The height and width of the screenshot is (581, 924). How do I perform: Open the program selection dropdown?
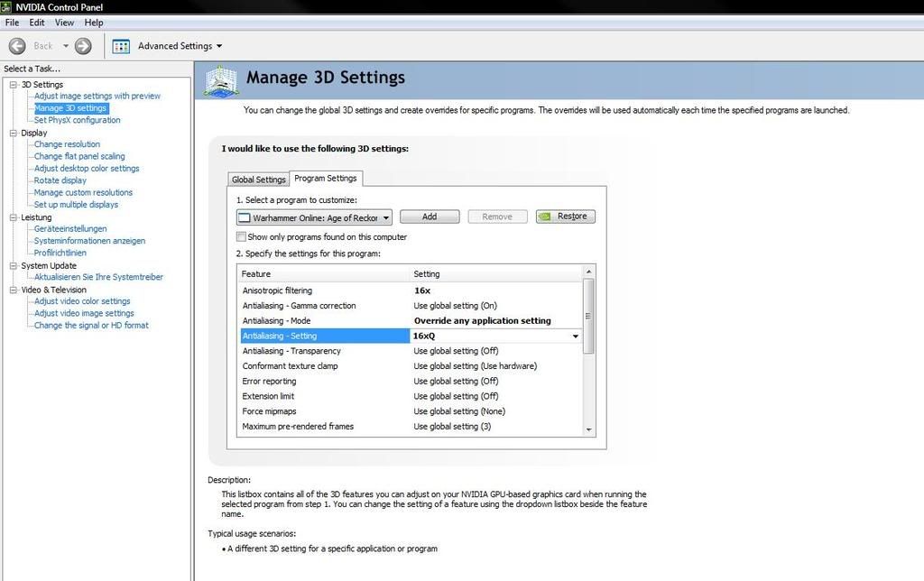(x=314, y=217)
